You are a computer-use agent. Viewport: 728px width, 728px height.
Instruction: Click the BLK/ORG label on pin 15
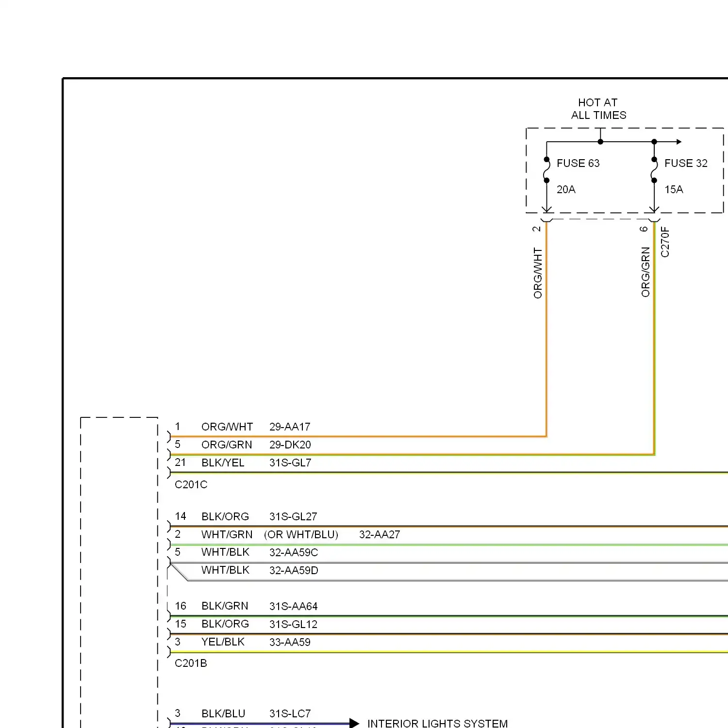[x=225, y=624]
